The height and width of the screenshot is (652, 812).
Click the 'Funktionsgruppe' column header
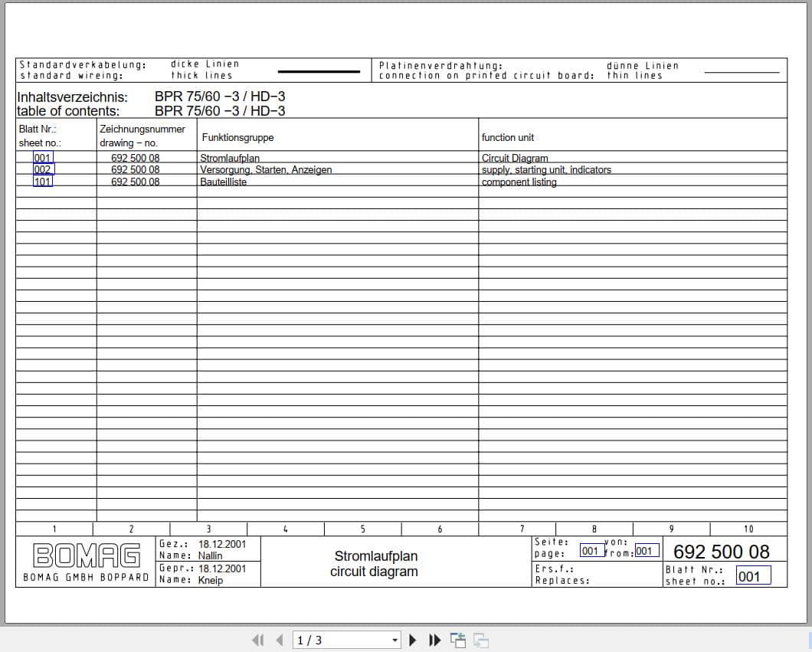coord(237,137)
